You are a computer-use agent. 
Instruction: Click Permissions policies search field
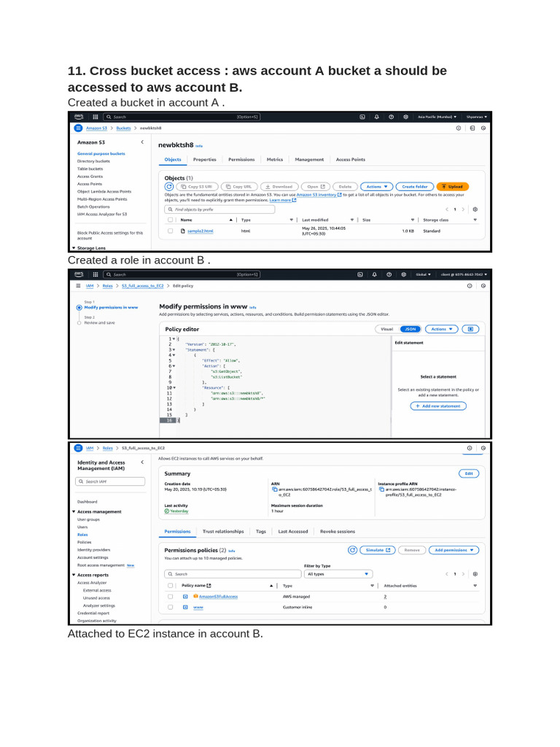pos(233,574)
